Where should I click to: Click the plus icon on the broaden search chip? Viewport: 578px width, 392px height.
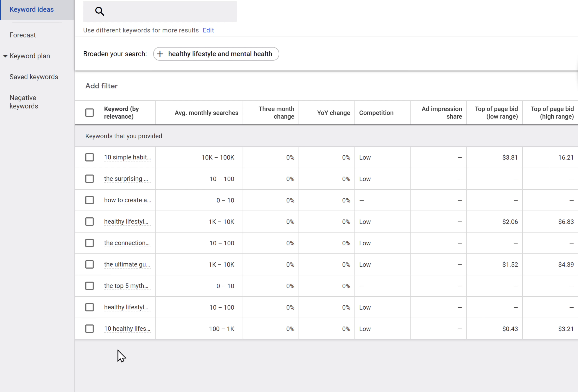click(160, 54)
